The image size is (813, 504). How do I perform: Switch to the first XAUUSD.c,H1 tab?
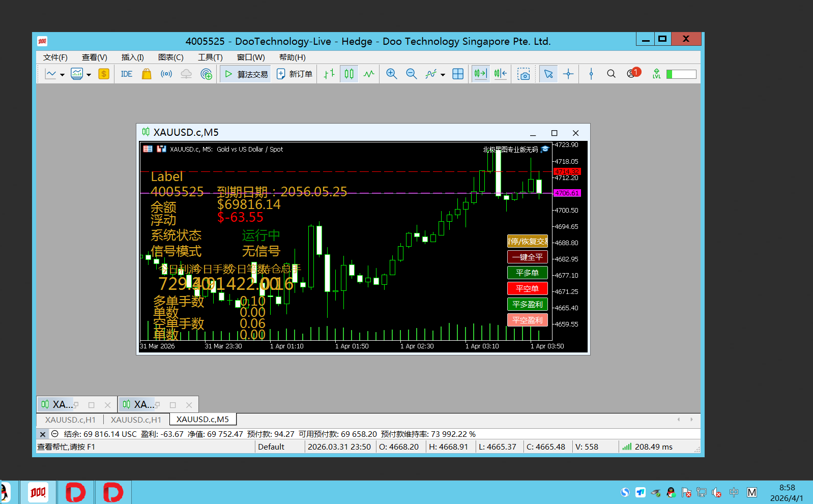[70, 420]
